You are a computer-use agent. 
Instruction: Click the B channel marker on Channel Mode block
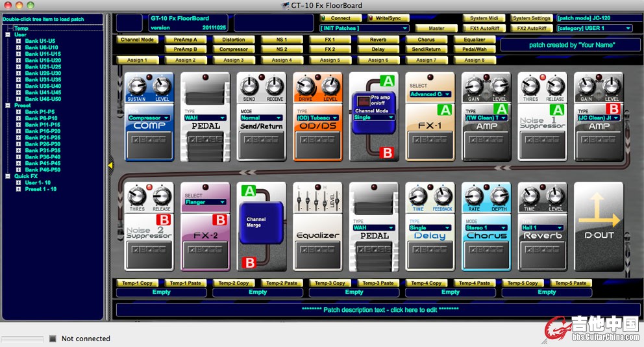tap(387, 153)
